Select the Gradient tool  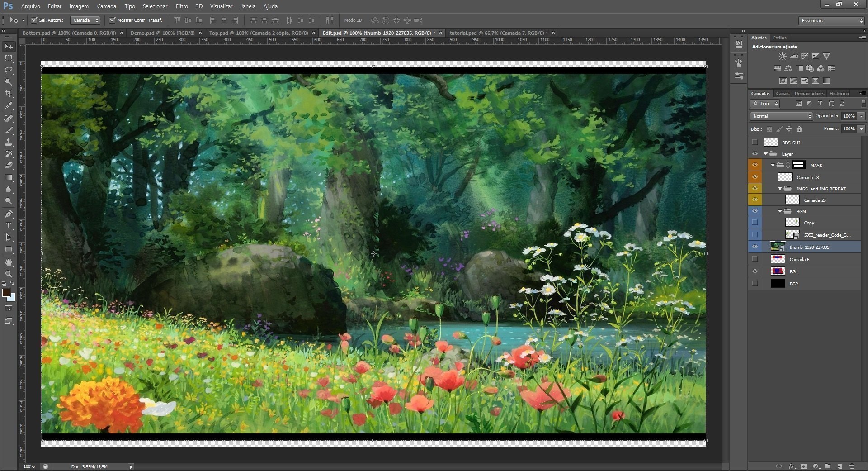(9, 178)
